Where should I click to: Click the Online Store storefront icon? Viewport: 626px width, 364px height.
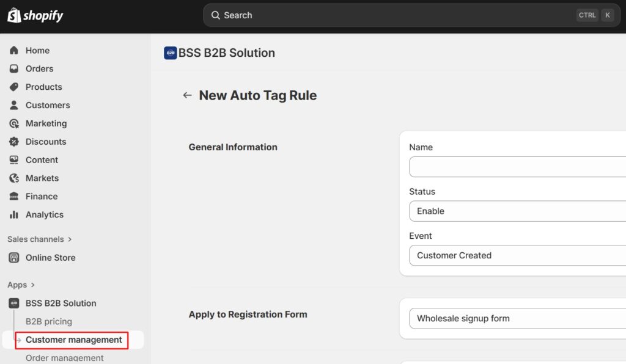(14, 258)
